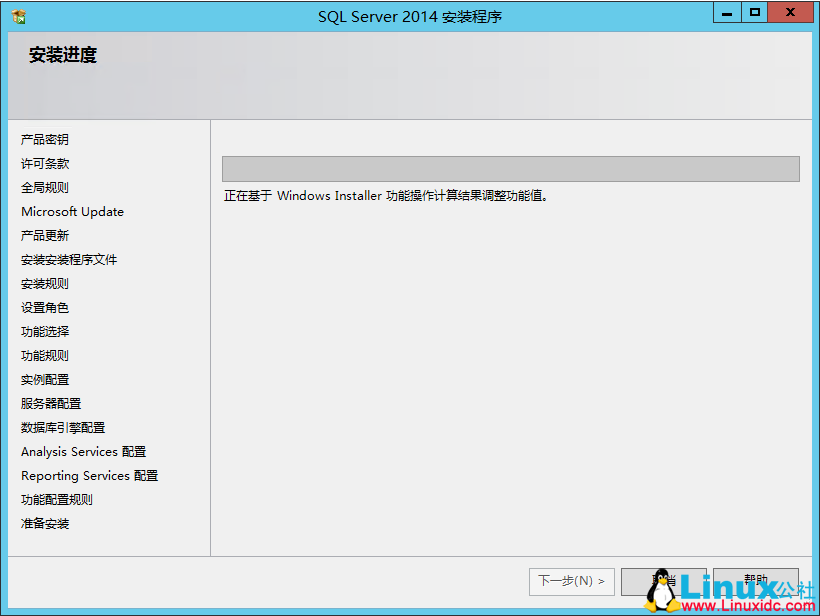820x616 pixels.
Task: Select the 全局规则 step
Action: (x=43, y=187)
